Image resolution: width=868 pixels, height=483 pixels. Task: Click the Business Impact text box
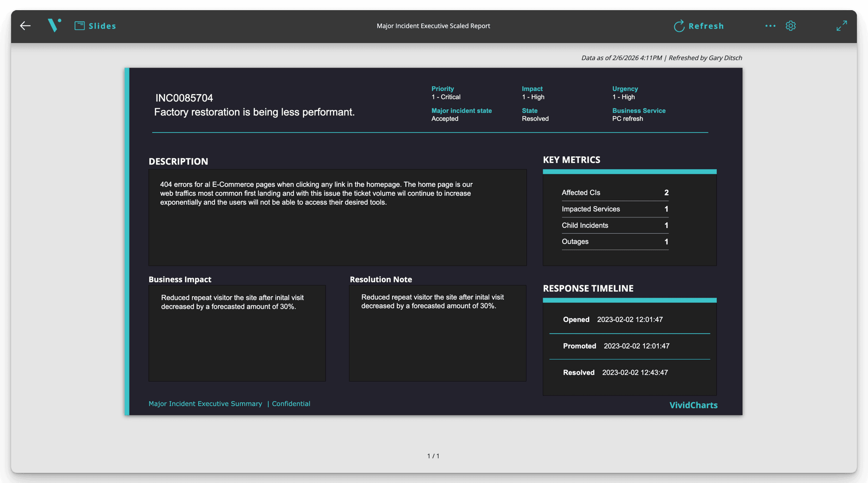[x=237, y=333]
